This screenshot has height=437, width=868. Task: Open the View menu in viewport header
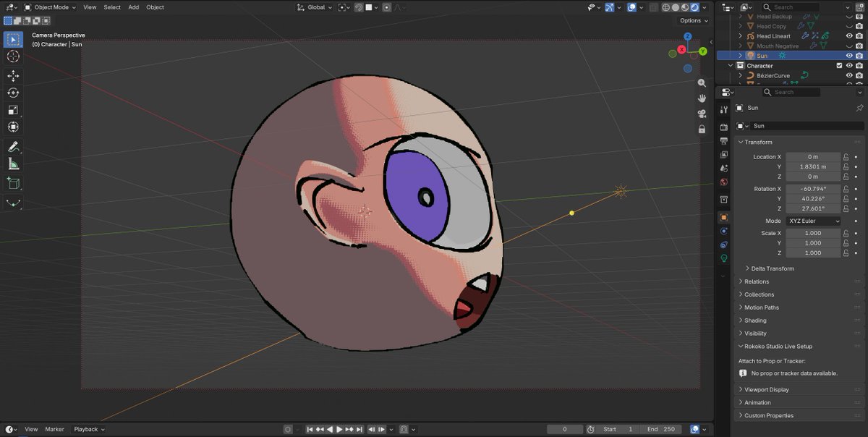pyautogui.click(x=90, y=7)
